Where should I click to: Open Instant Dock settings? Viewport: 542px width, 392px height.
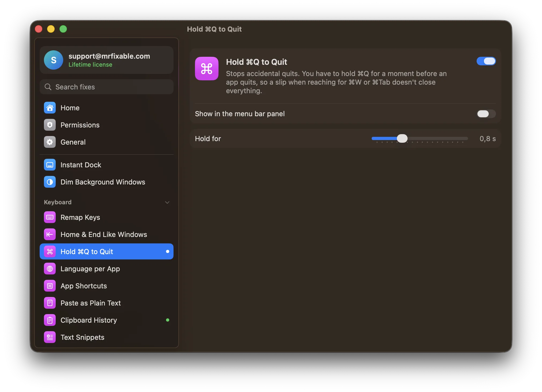click(107, 165)
